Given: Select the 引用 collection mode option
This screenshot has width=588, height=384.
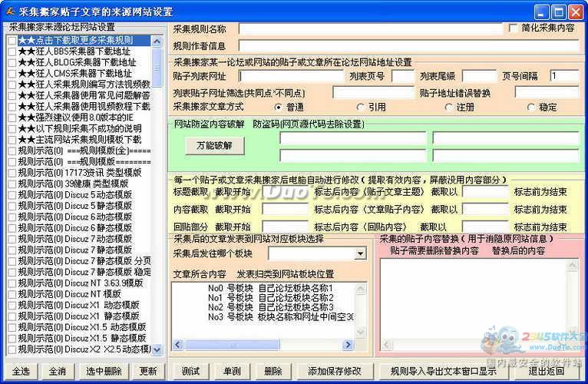Looking at the screenshot, I should 361,108.
